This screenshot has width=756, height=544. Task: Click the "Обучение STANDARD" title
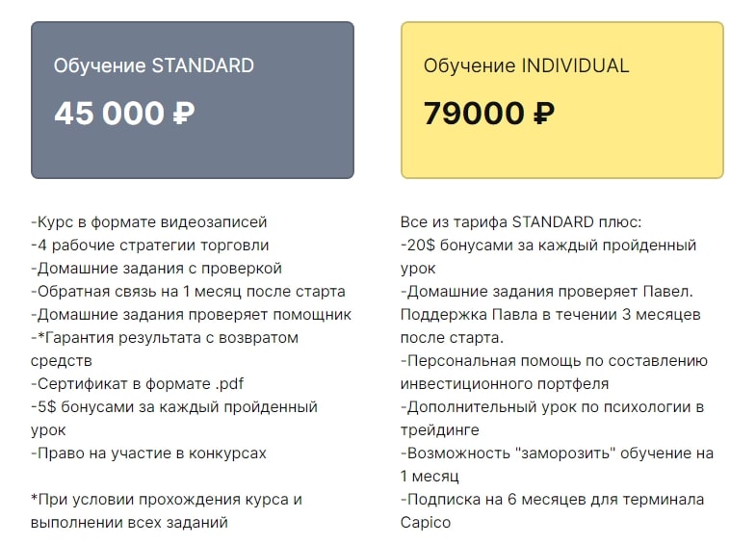coord(154,65)
